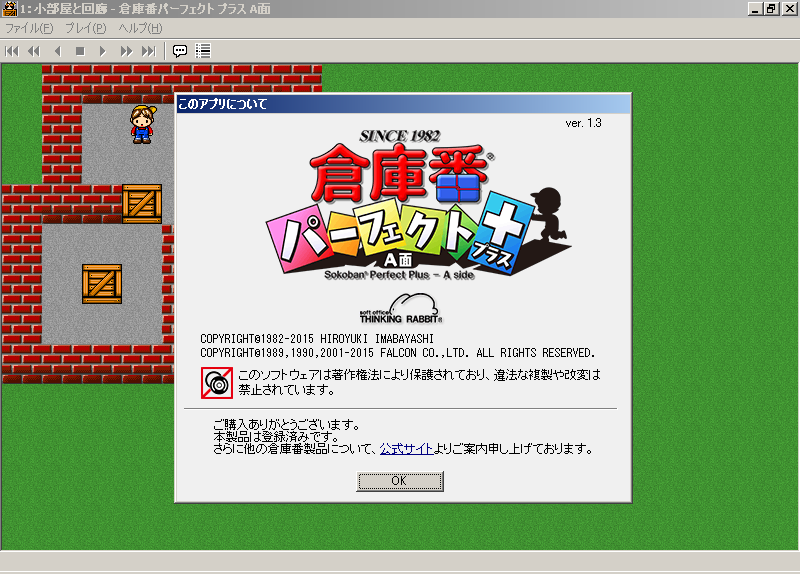Click the app icon in the window title bar
The width and height of the screenshot is (800, 574).
9,9
